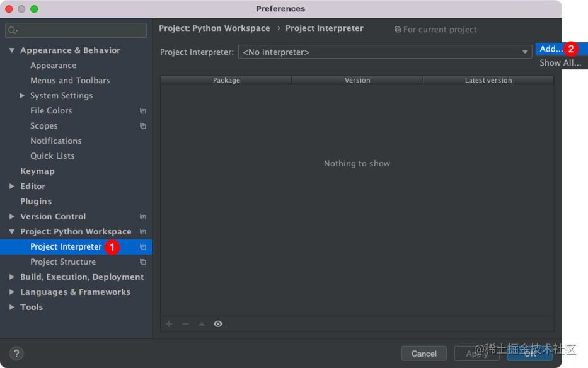
Task: Click inside the preferences search box
Action: [x=76, y=30]
